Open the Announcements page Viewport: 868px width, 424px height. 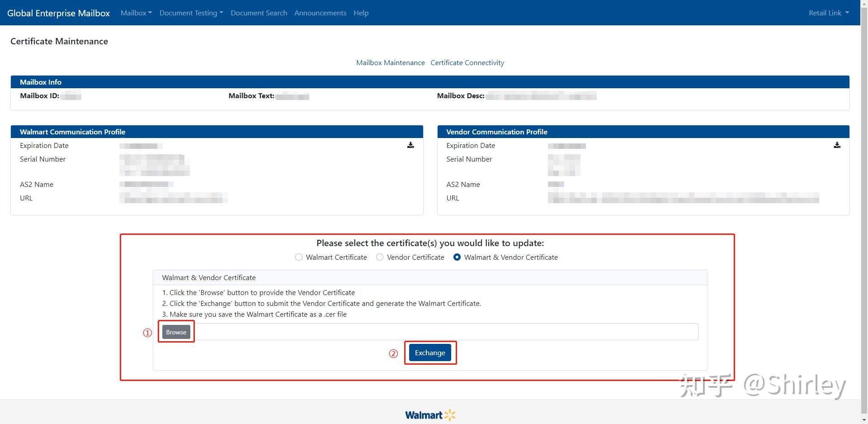(x=320, y=13)
